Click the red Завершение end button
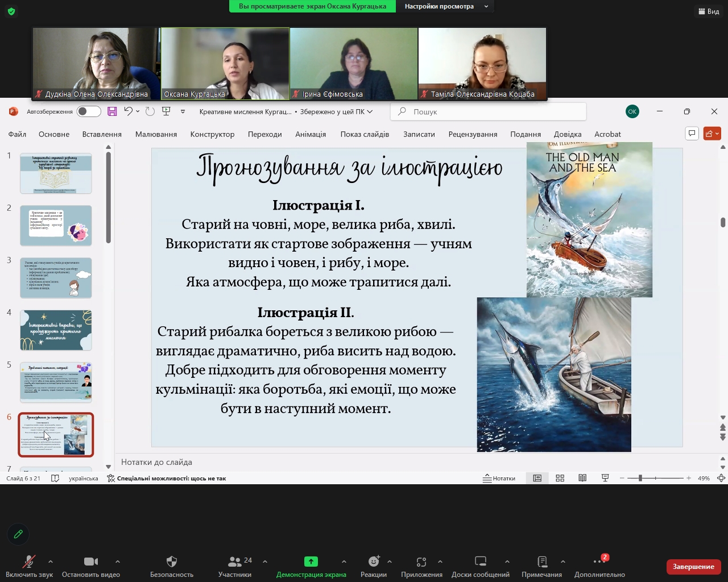728x582 pixels. point(694,567)
